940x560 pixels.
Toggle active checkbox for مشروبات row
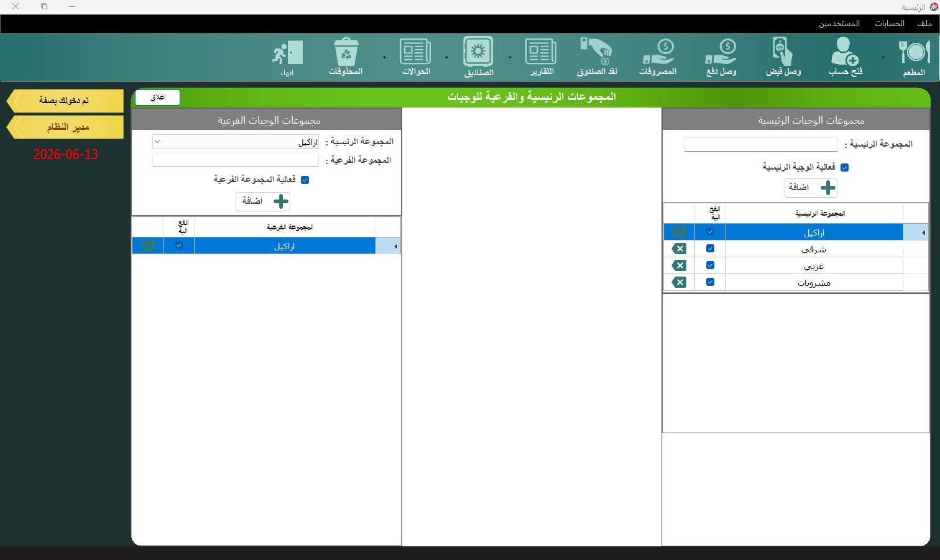(x=710, y=282)
